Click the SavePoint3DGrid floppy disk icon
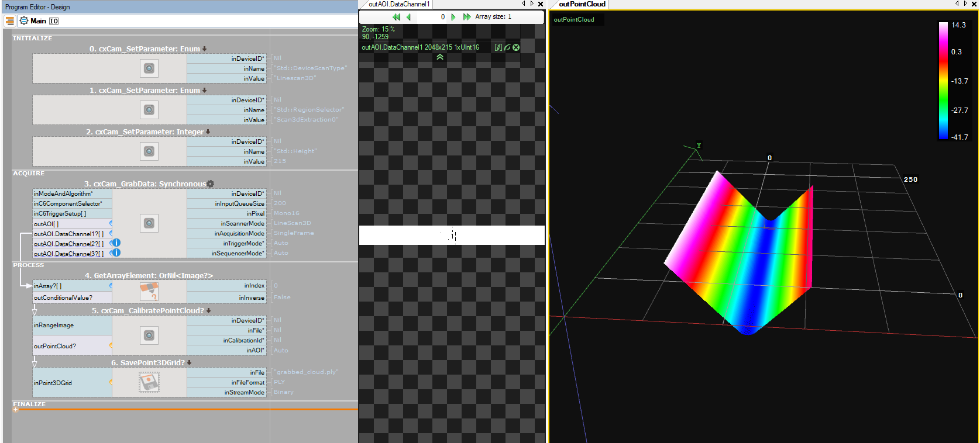Image resolution: width=980 pixels, height=443 pixels. pos(149,382)
